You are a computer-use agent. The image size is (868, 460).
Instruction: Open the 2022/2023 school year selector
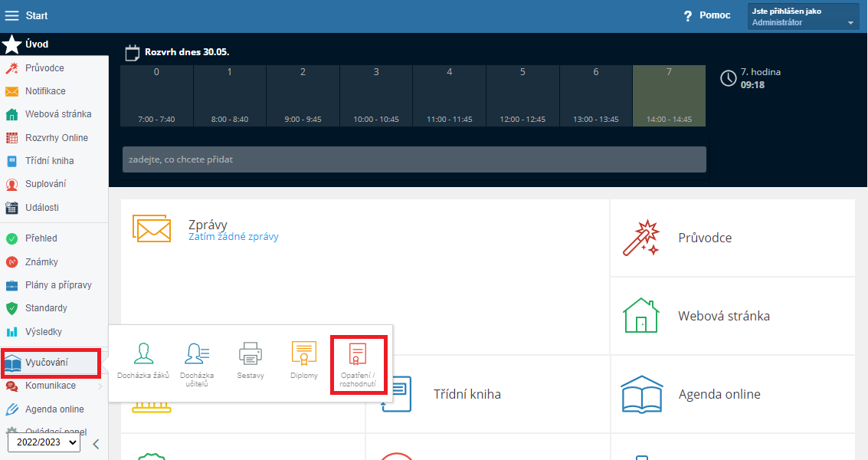point(44,442)
